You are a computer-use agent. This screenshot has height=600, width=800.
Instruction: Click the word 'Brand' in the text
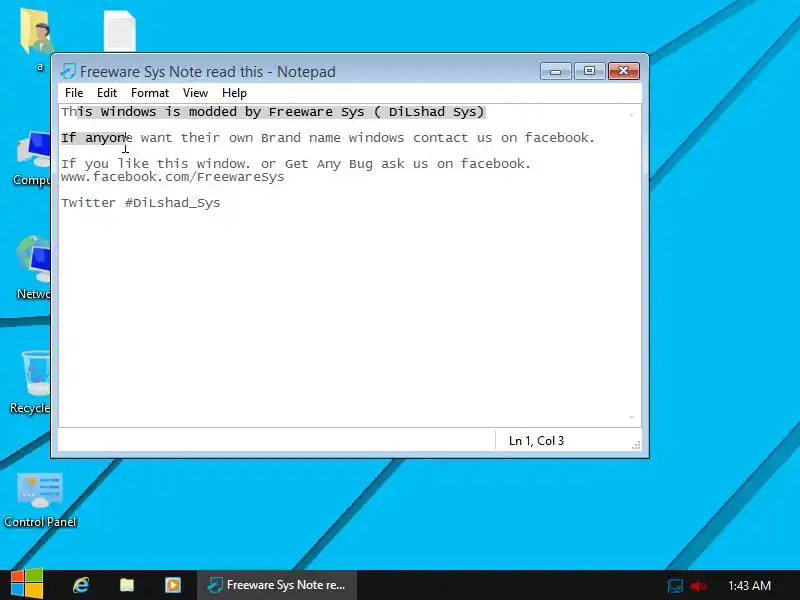[281, 138]
